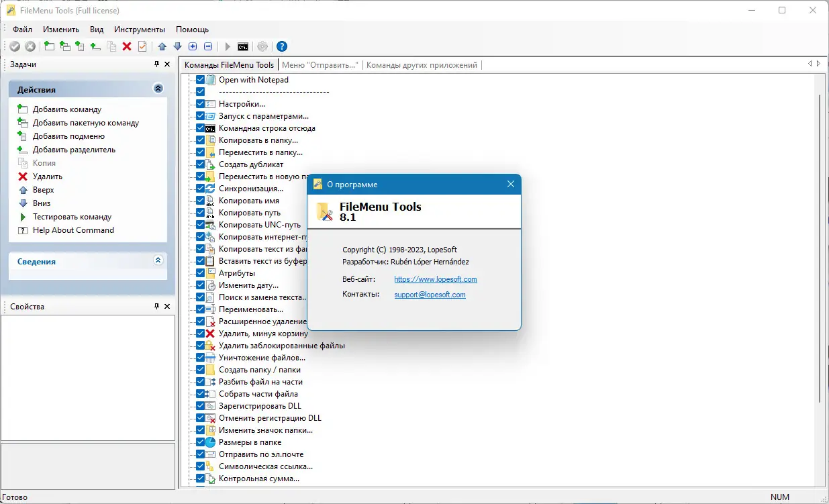The width and height of the screenshot is (829, 504).
Task: Close the Свойства panel with its X
Action: (167, 306)
